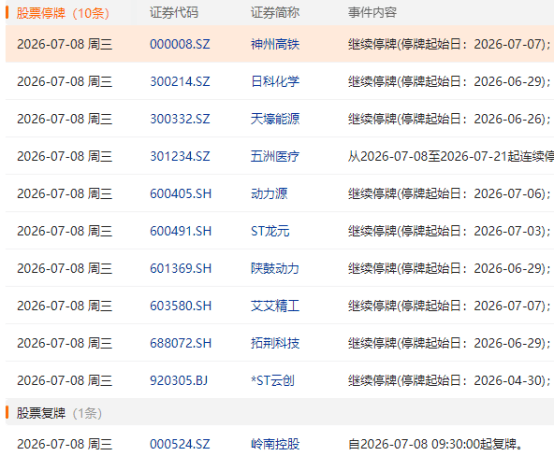Open 日科化学 stock name link
This screenshot has width=554, height=457.
click(x=275, y=82)
